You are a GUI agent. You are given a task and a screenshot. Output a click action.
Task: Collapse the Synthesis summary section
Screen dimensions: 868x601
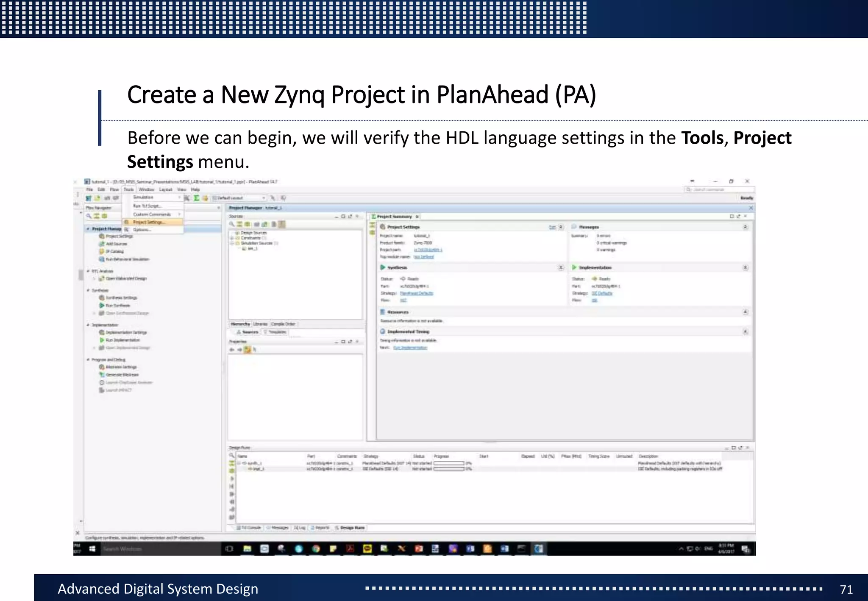coord(561,267)
